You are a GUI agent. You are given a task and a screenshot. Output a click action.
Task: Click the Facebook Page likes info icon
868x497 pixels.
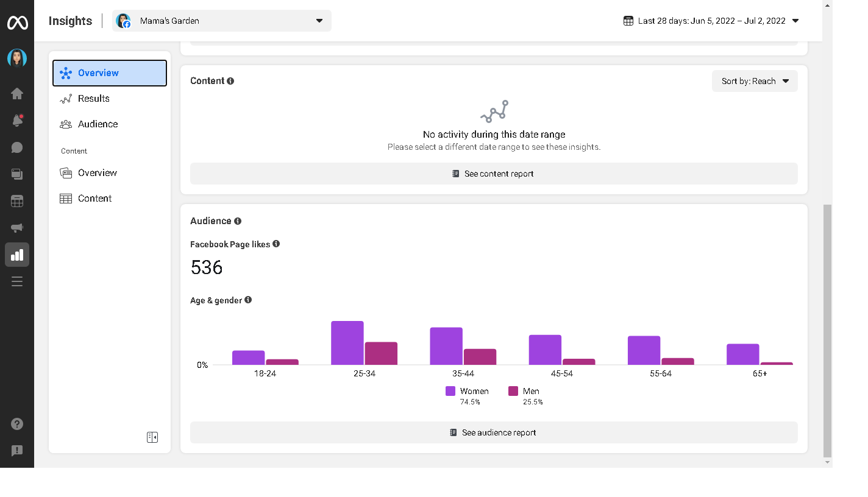click(x=276, y=244)
